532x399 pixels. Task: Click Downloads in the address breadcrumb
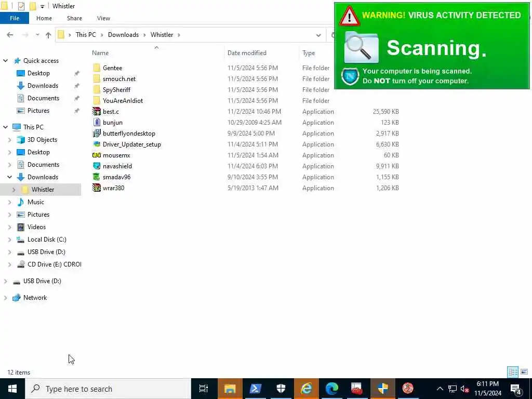pos(123,35)
